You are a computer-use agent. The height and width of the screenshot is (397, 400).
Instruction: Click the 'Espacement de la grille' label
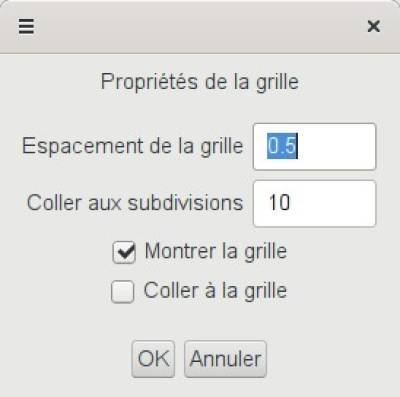132,146
